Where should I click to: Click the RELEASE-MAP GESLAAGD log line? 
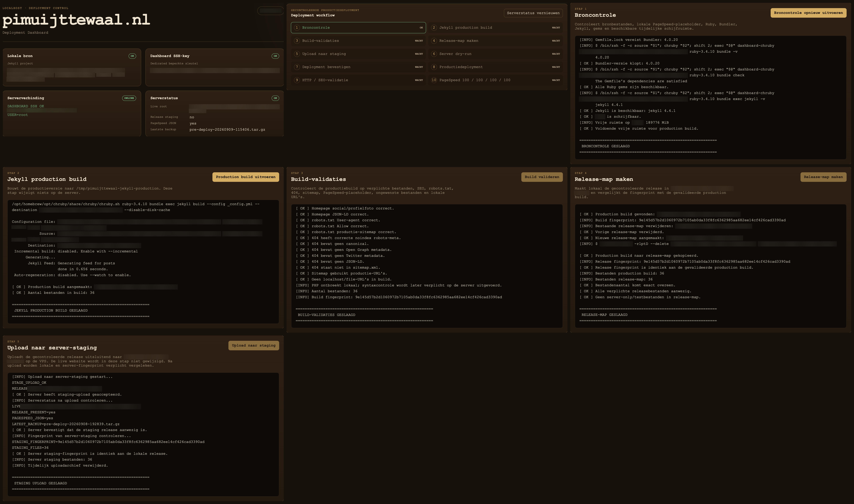(x=605, y=315)
